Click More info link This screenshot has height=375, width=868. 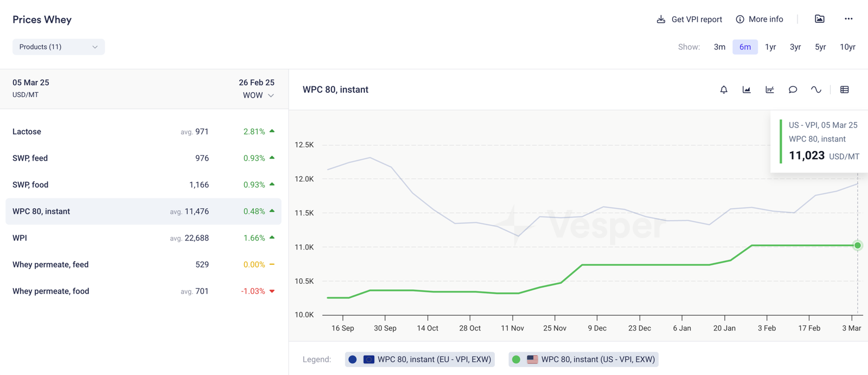point(759,20)
